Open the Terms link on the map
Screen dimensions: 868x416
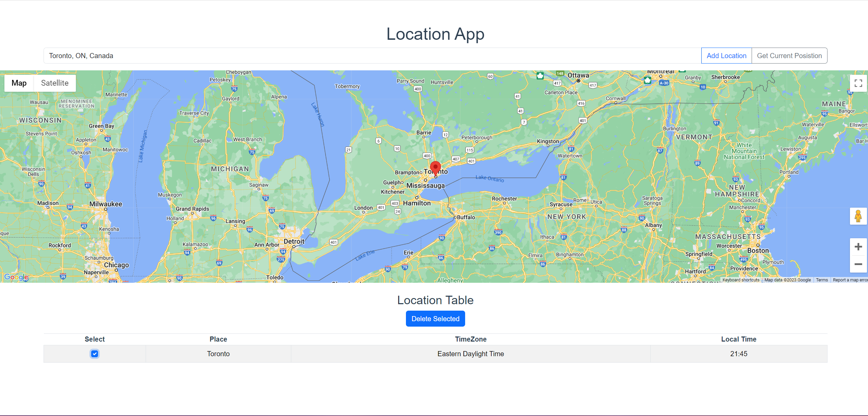coord(822,280)
